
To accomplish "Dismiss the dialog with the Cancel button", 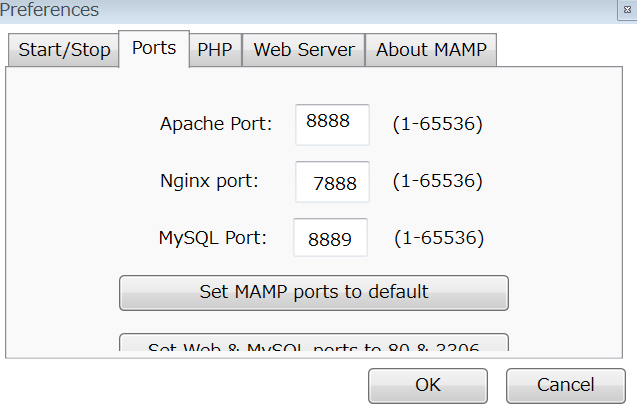I will click(x=566, y=386).
